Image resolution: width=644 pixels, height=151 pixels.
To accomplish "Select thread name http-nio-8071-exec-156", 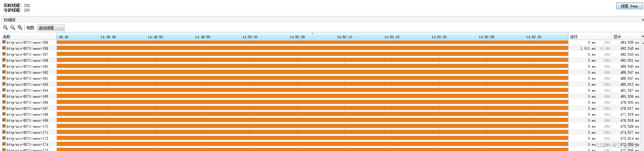I will point(27,42).
